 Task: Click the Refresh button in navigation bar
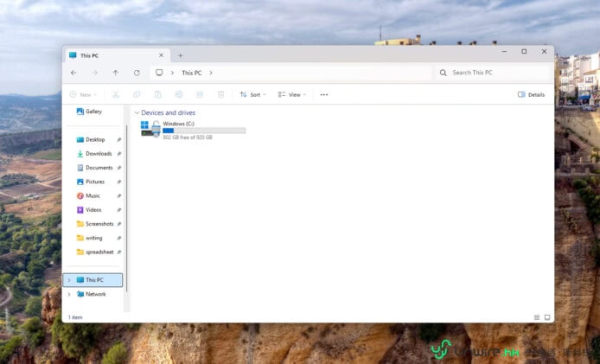coord(137,73)
